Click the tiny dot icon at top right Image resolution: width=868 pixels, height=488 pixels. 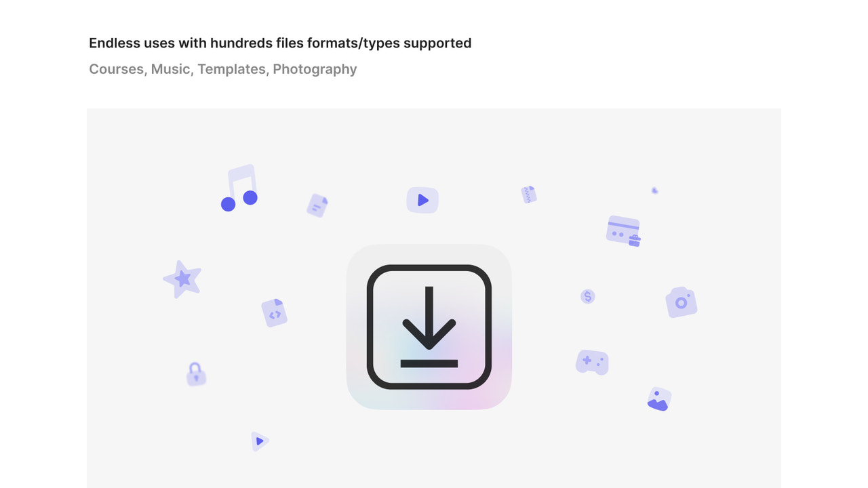654,190
